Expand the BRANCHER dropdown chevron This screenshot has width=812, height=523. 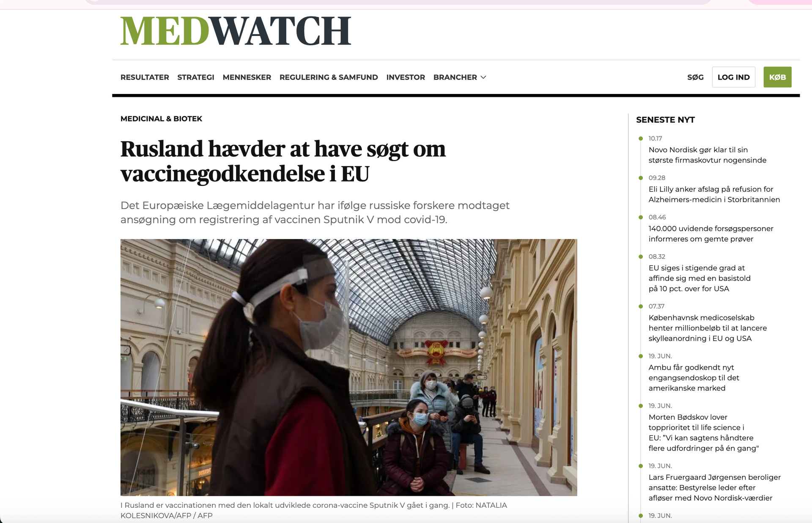click(483, 77)
